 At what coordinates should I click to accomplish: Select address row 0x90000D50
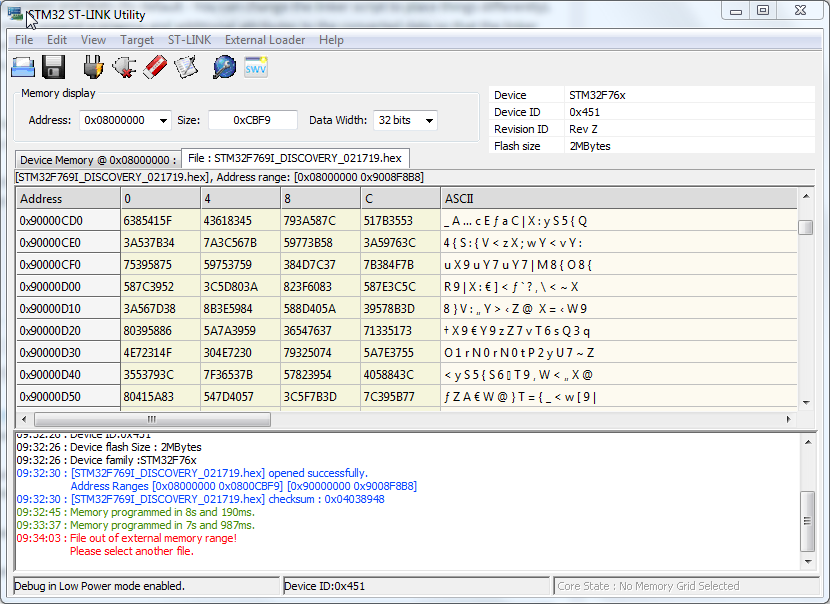68,396
